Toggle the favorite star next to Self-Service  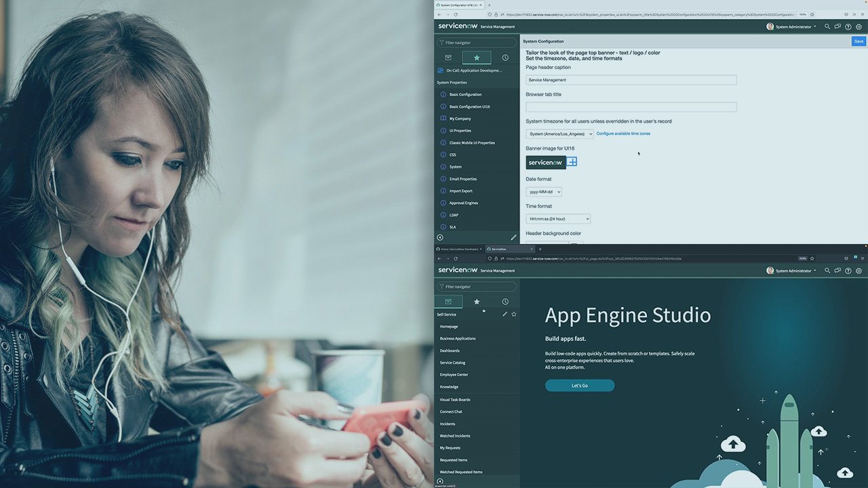point(513,314)
